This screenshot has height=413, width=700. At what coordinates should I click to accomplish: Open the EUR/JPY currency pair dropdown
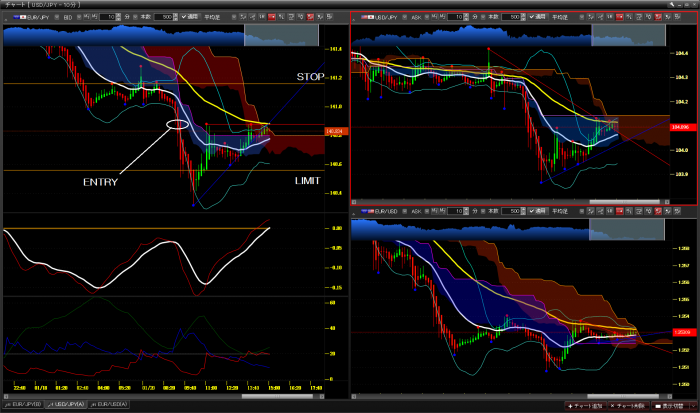point(57,17)
